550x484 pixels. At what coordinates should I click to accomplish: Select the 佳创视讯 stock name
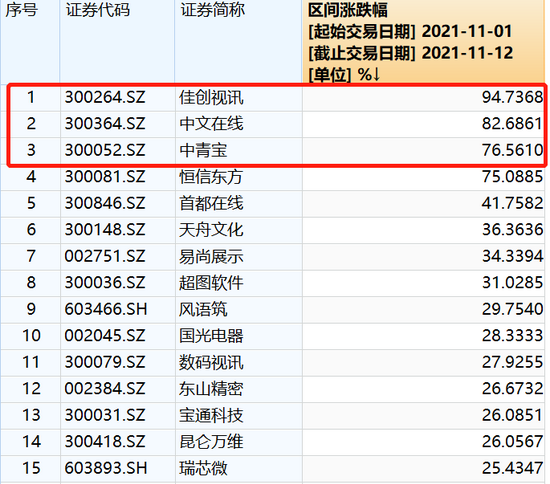click(x=211, y=97)
